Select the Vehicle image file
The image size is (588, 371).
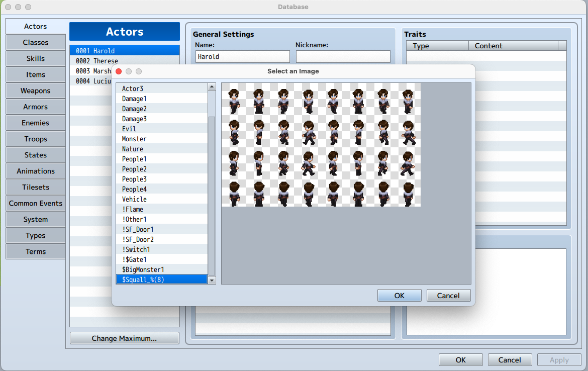[x=162, y=199]
